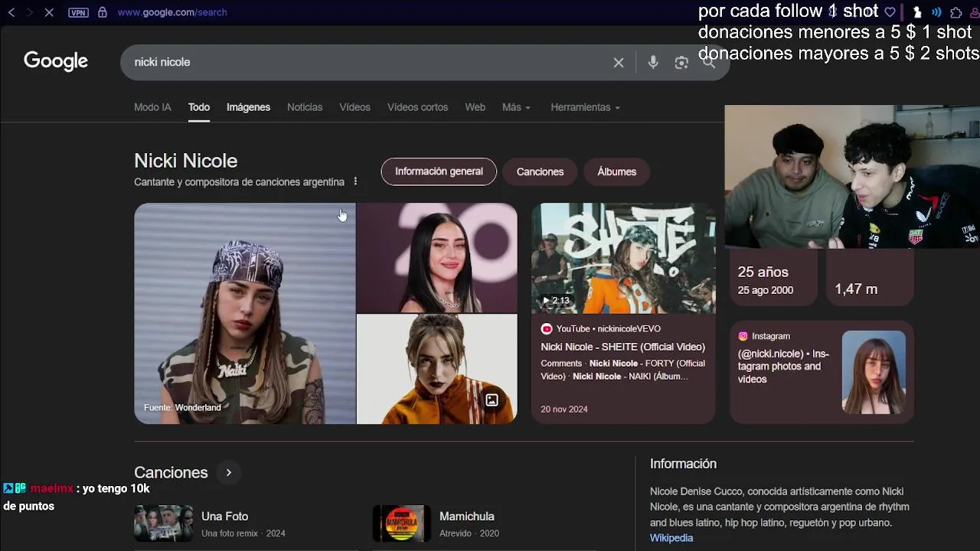This screenshot has height=551, width=980.
Task: Click the 20 nov 2024 video date
Action: point(564,409)
